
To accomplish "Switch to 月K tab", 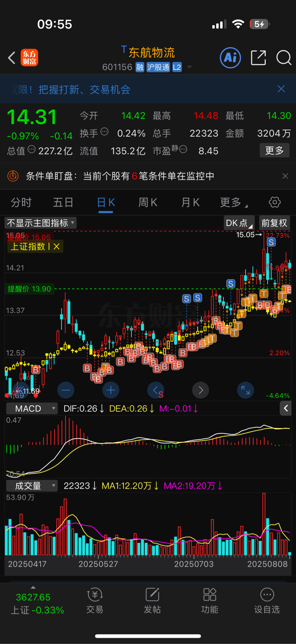I will click(190, 202).
